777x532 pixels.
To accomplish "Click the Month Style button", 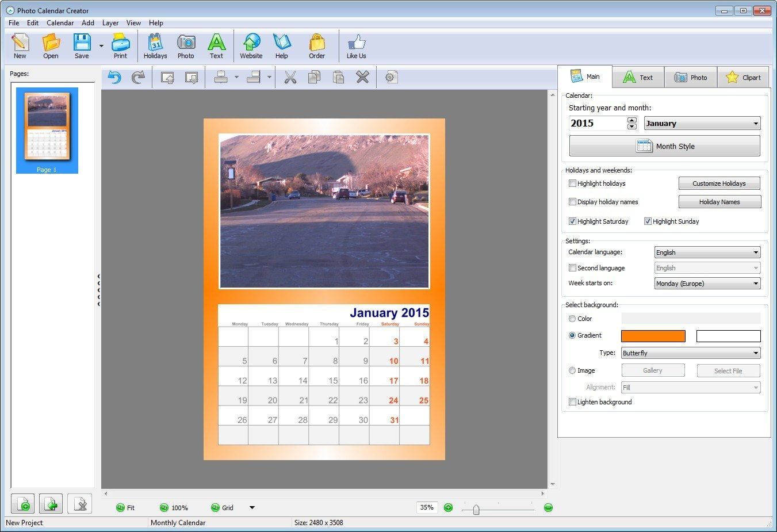I will coord(664,146).
